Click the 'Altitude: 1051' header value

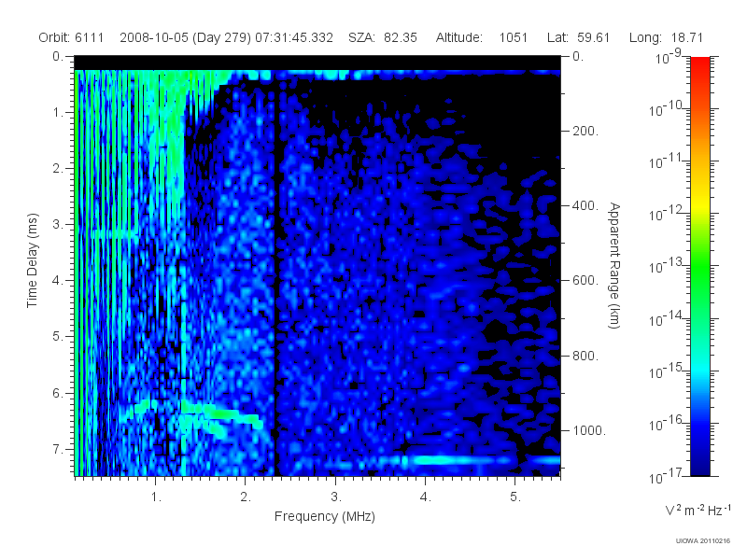tap(481, 37)
